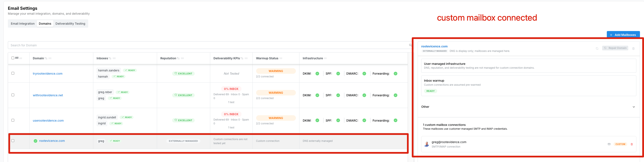The height and width of the screenshot is (162, 644).
Task: Check the tryrootevidence.com row checkbox
Action: click(x=13, y=73)
